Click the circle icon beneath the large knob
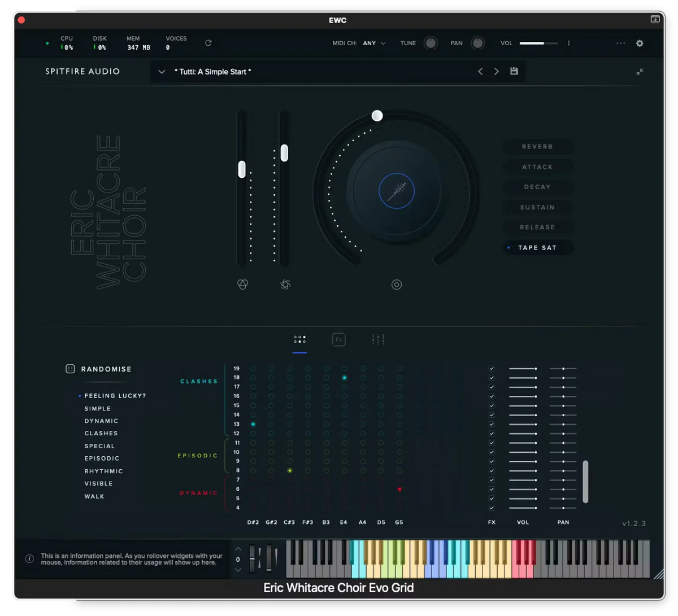The height and width of the screenshot is (616, 678). pyautogui.click(x=397, y=285)
